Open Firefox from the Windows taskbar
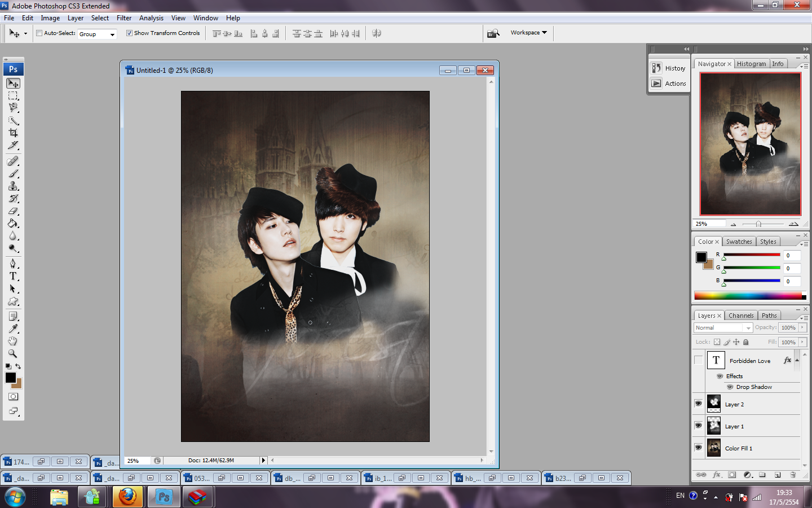 coord(127,497)
